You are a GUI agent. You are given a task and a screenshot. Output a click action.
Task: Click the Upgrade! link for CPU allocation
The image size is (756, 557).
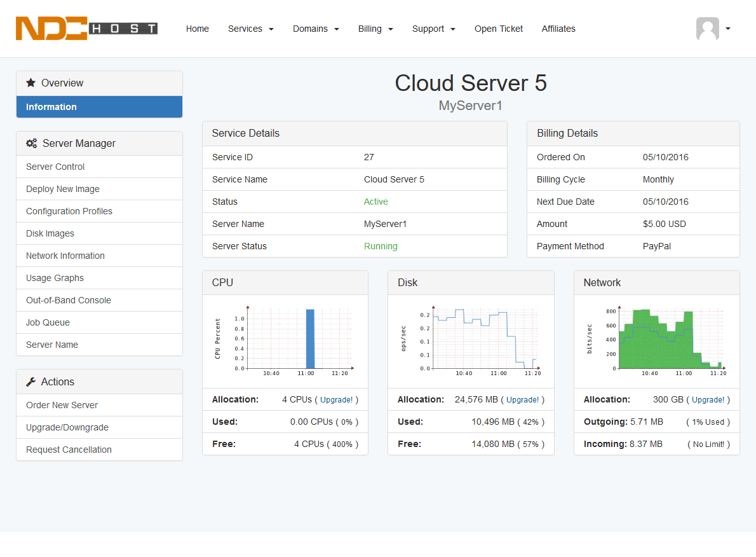pyautogui.click(x=337, y=399)
